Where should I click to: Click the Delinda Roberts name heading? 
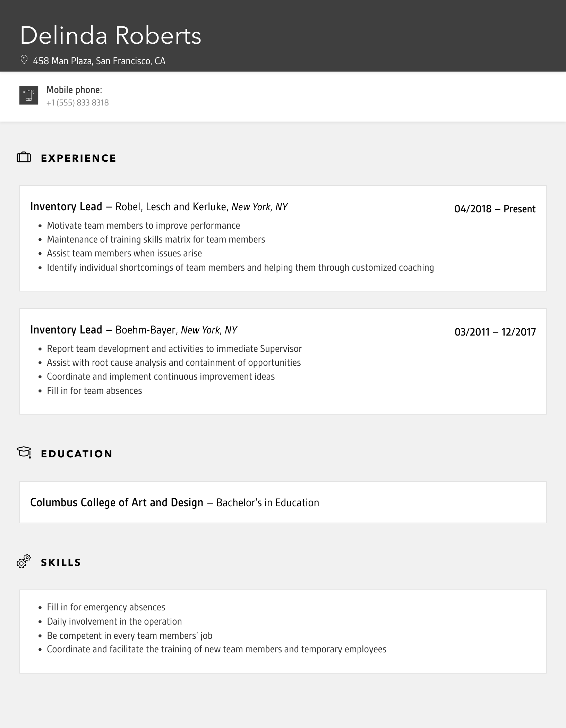point(111,36)
